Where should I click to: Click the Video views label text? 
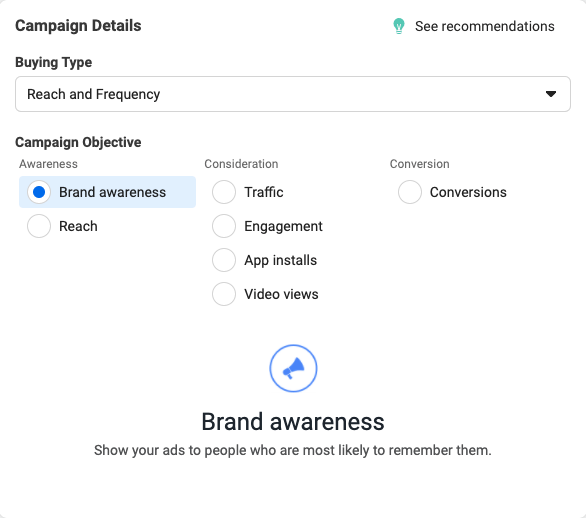(281, 294)
